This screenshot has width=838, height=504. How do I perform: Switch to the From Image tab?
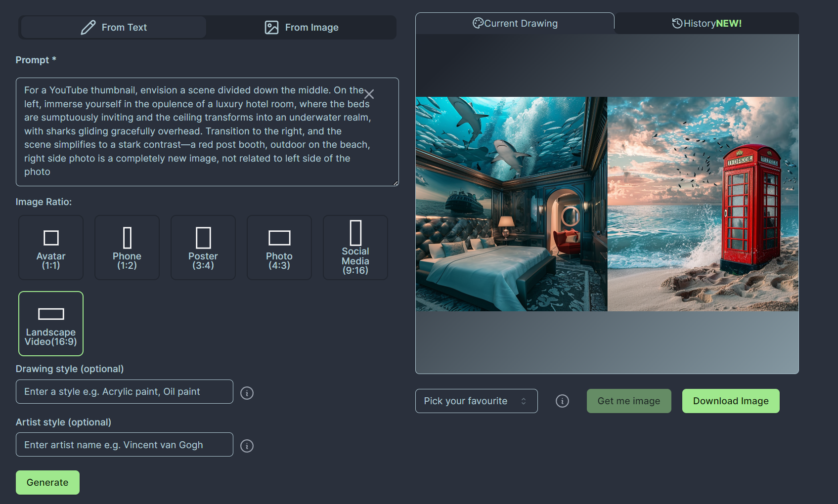click(x=302, y=27)
